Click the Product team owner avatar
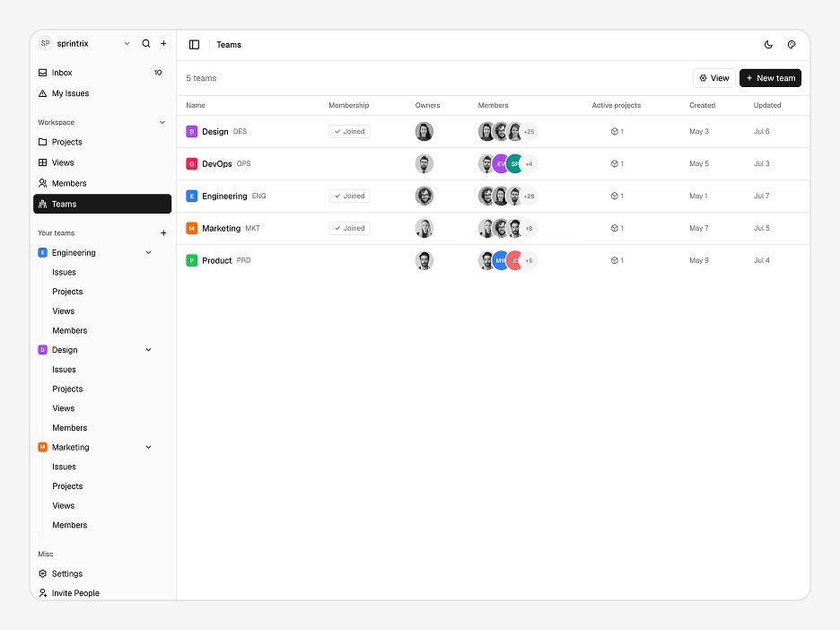Viewport: 840px width, 630px height. pyautogui.click(x=424, y=260)
